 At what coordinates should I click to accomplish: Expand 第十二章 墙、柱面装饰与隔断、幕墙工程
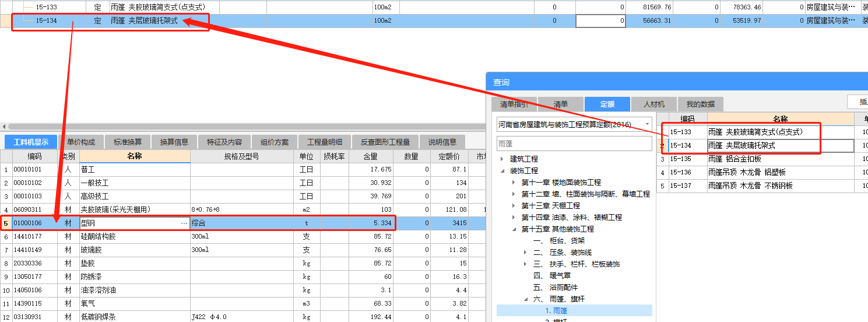pyautogui.click(x=514, y=194)
